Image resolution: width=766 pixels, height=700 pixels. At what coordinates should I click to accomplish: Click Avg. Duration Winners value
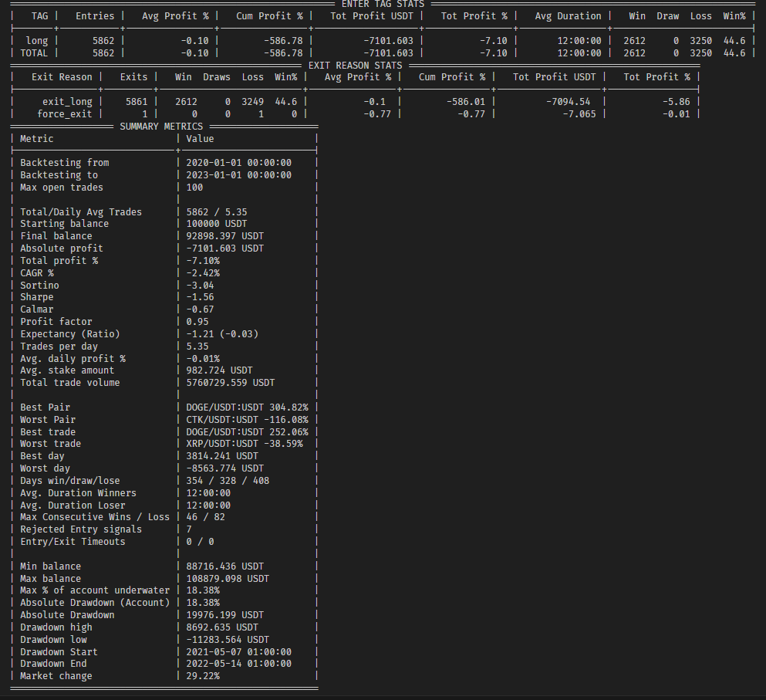tap(208, 492)
